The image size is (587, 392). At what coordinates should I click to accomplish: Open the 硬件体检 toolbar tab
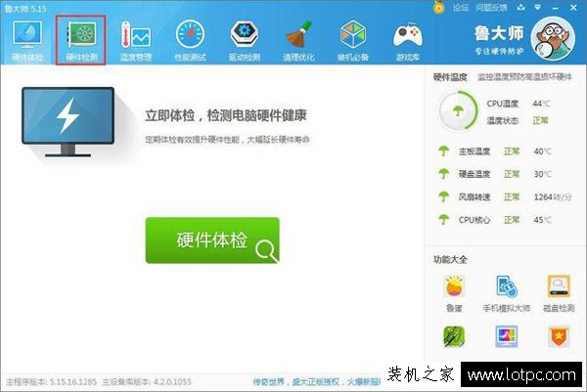click(x=27, y=40)
